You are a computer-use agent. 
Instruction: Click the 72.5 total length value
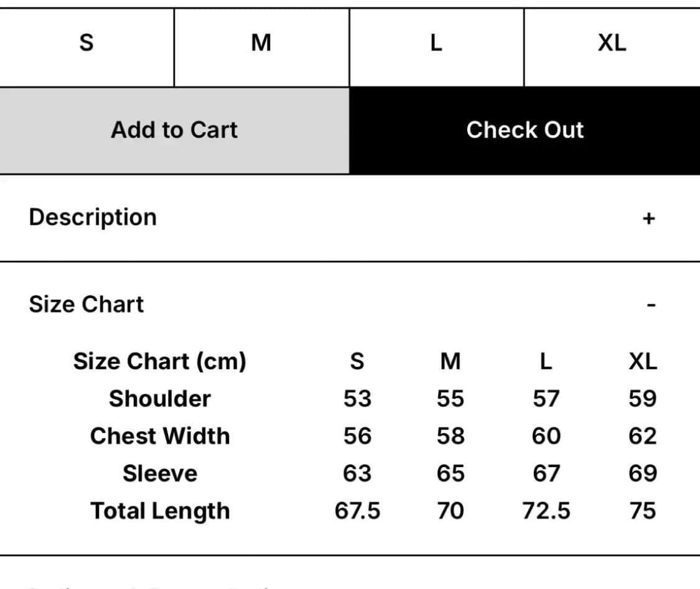(x=546, y=511)
